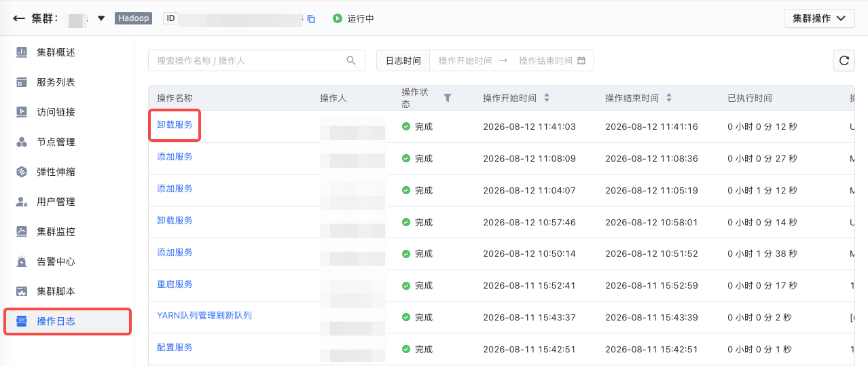Open the calendar picker icon
This screenshot has height=366, width=868.
click(x=581, y=60)
